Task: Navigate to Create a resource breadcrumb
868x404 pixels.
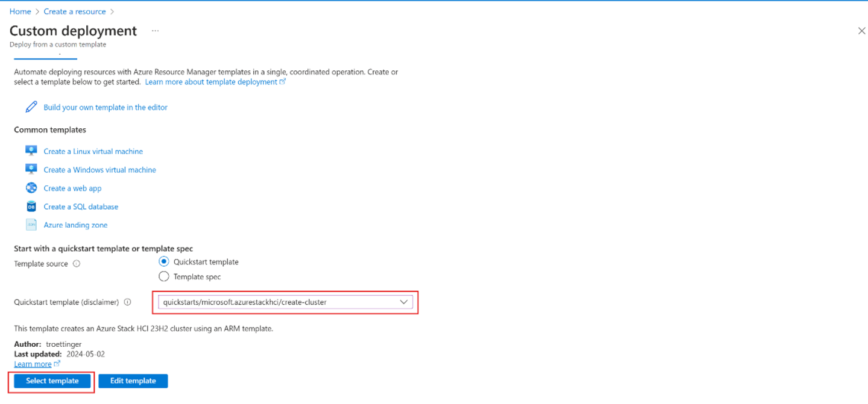Action: coord(74,11)
